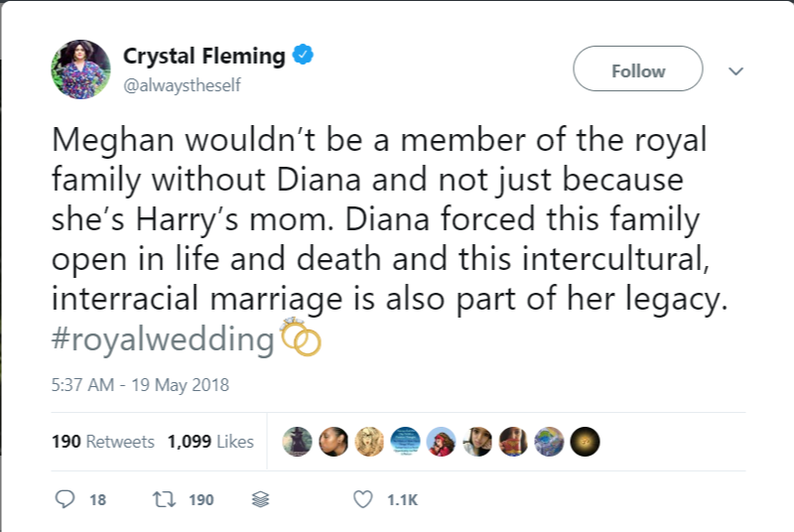Open the @alwaystheself handle link
Image resolution: width=794 pixels, height=532 pixels.
tap(182, 85)
